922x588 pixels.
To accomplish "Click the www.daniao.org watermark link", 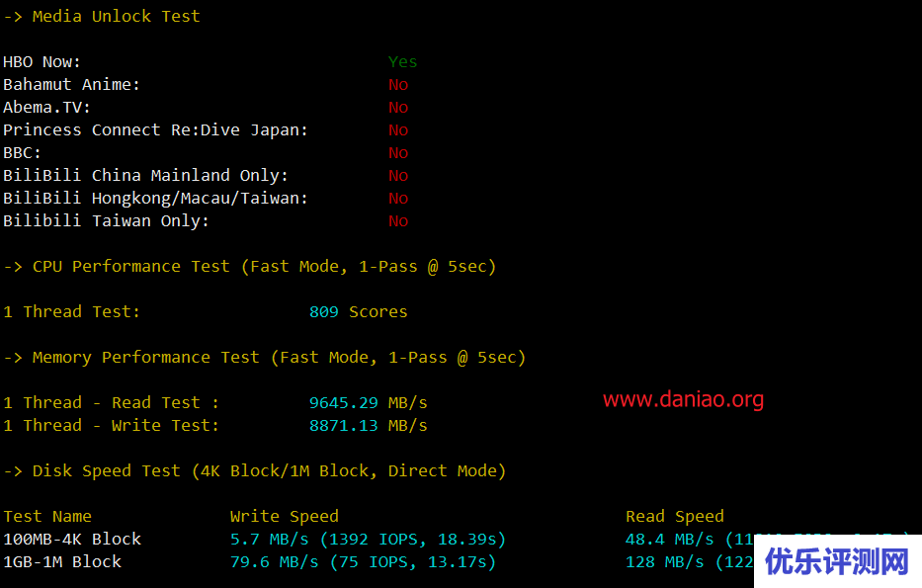I will click(x=683, y=399).
